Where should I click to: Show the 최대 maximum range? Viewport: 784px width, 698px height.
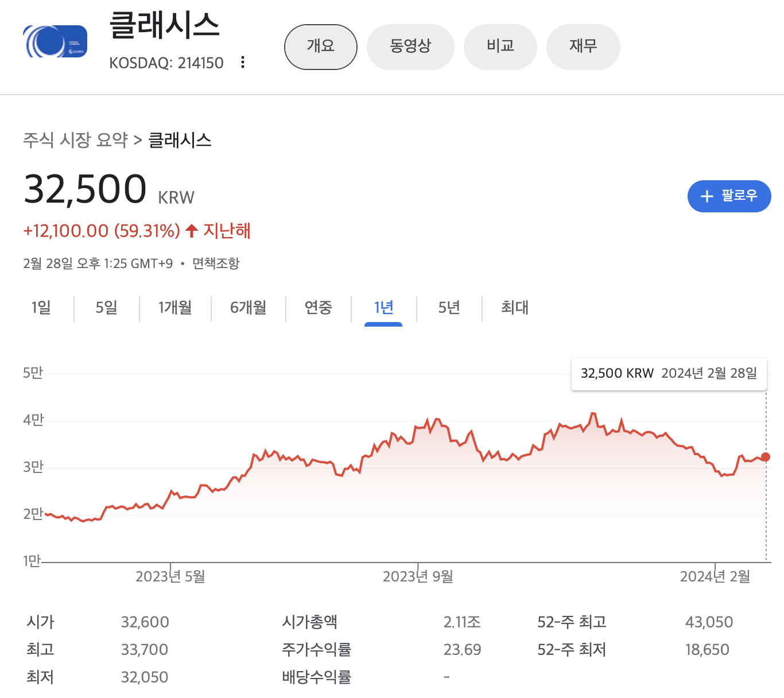coord(515,308)
